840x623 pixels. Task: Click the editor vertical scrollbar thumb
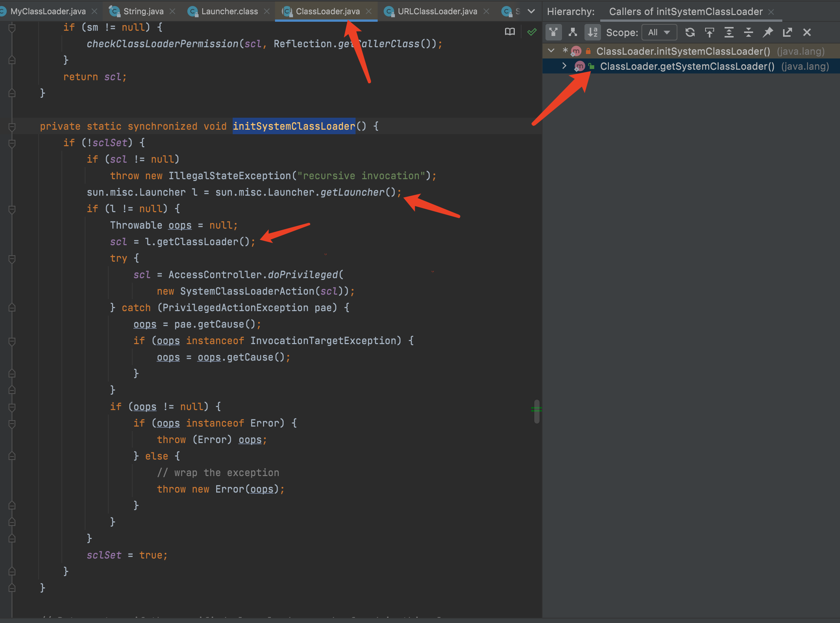pos(537,412)
